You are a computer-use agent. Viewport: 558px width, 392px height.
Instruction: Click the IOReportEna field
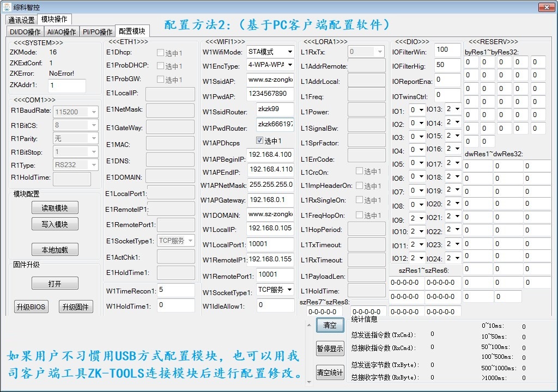click(448, 80)
